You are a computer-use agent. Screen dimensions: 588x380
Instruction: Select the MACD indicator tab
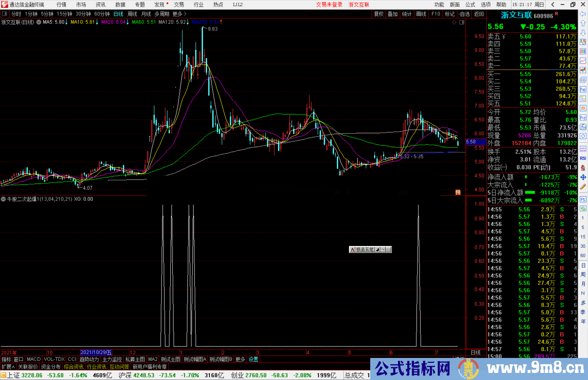coord(34,359)
